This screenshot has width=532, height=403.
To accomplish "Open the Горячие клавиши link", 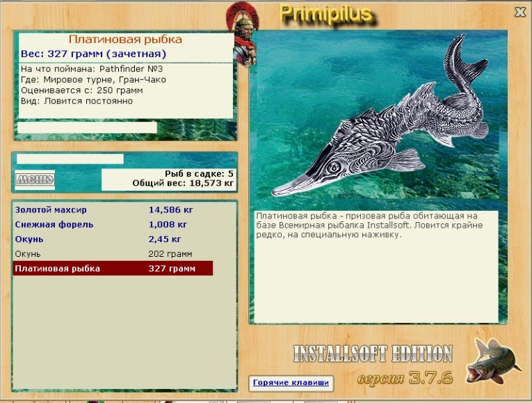I will pos(291,383).
